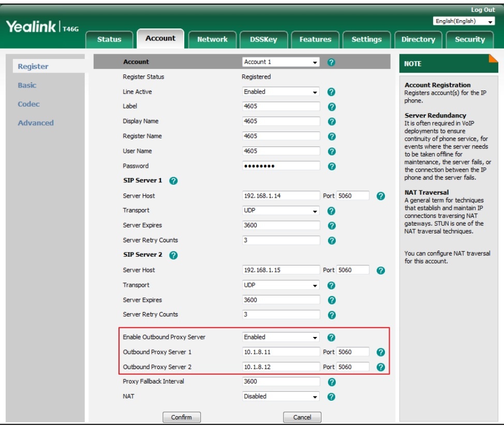Image resolution: width=504 pixels, height=426 pixels.
Task: Click SIP Server 1 Port field
Action: click(x=352, y=196)
